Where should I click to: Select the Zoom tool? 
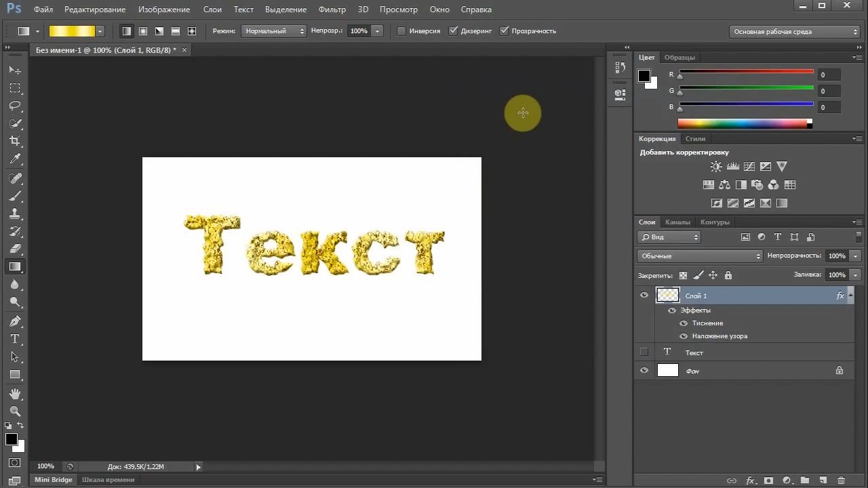tap(15, 411)
